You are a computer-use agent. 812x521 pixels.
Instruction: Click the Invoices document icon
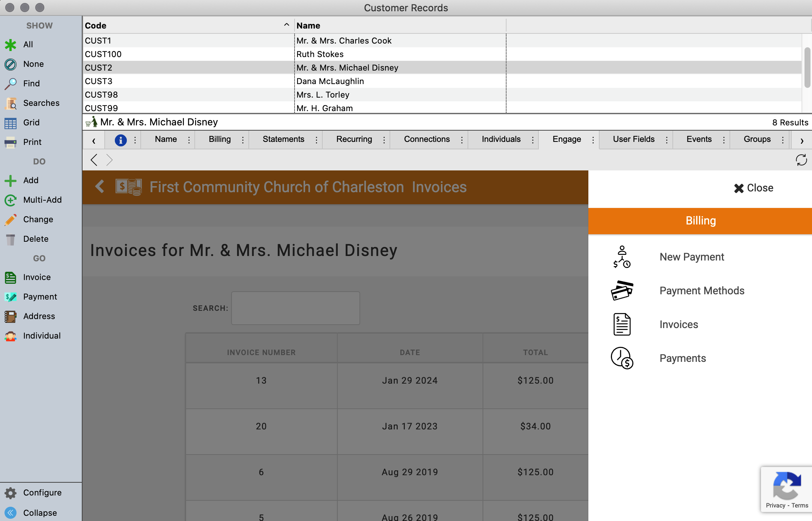coord(622,324)
